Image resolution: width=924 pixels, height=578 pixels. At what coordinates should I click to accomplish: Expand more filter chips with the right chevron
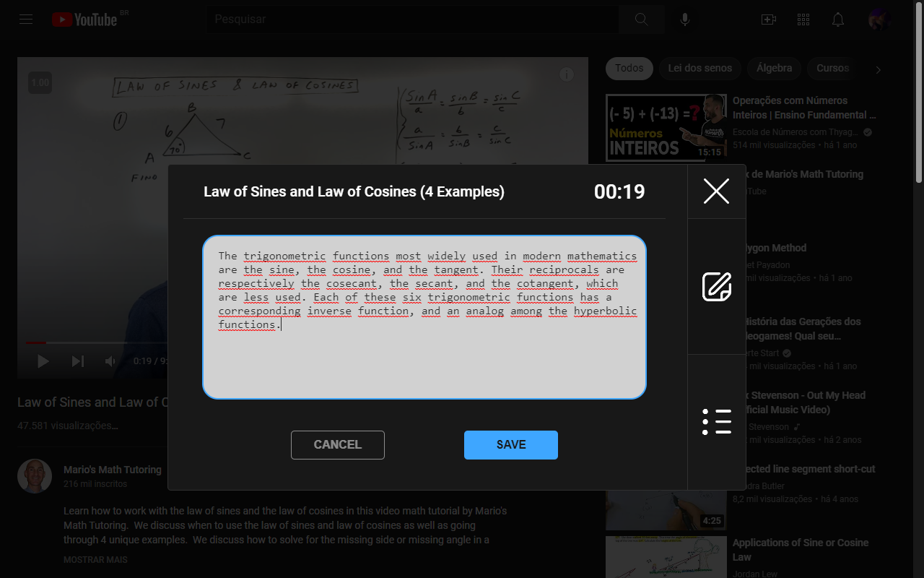point(878,69)
